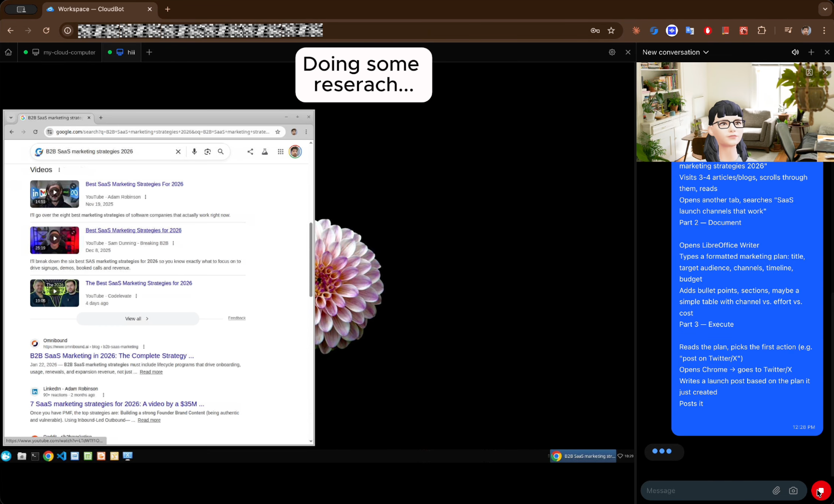Expand the New conversation dropdown
The image size is (834, 504).
pyautogui.click(x=706, y=52)
